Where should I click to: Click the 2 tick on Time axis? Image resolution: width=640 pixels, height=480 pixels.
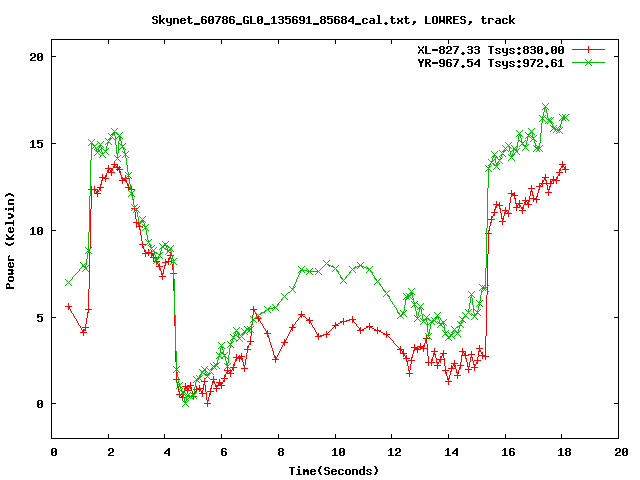(x=111, y=452)
